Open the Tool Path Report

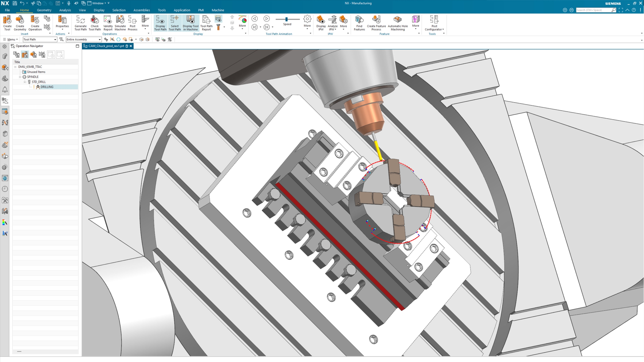tap(206, 23)
